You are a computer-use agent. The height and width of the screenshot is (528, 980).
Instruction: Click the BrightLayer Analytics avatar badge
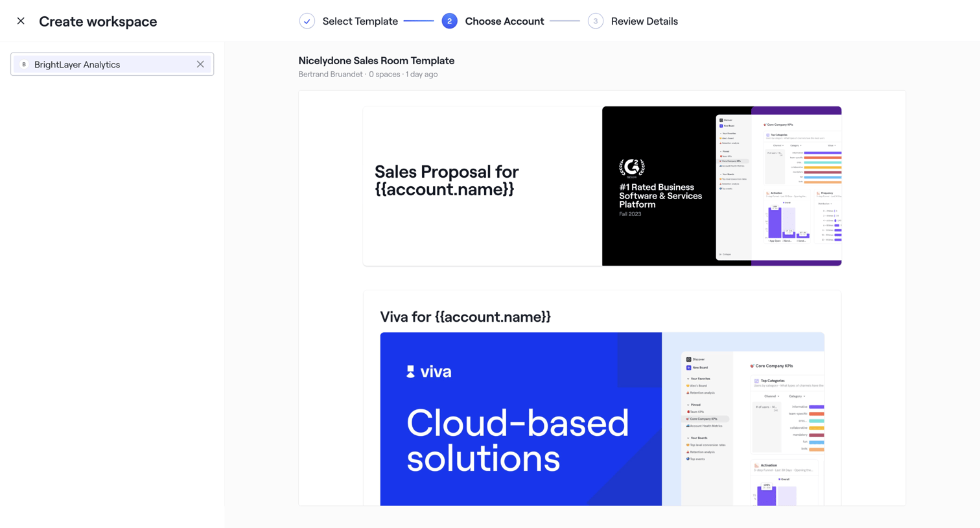[x=24, y=64]
